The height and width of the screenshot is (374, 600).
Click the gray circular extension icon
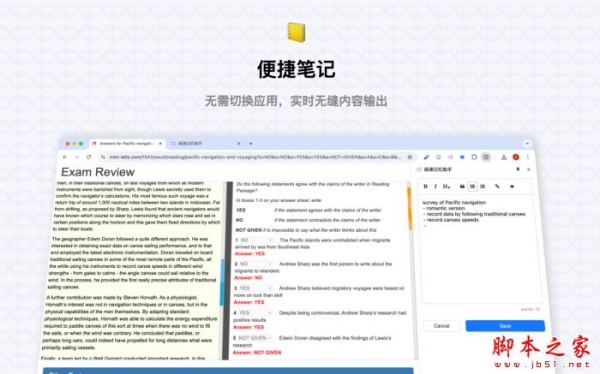point(439,157)
